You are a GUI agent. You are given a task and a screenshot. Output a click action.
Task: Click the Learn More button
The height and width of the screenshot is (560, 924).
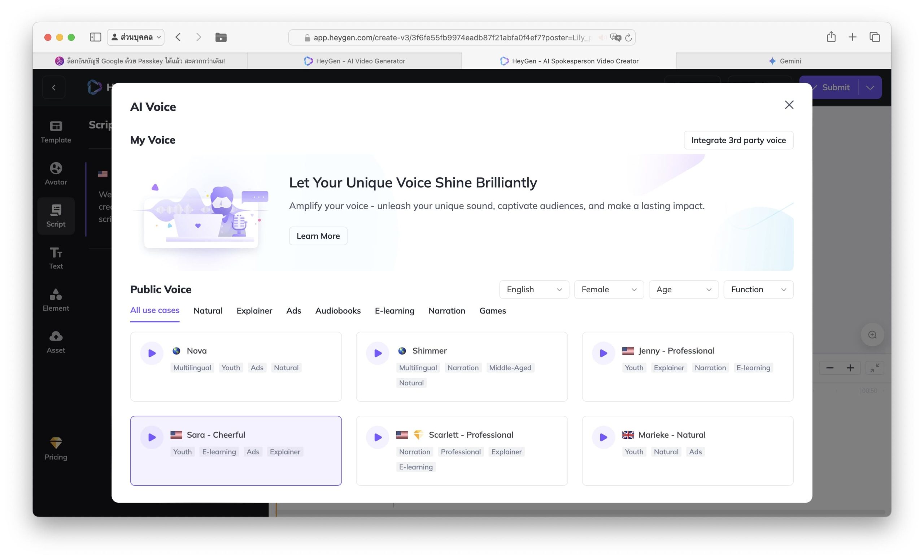318,236
